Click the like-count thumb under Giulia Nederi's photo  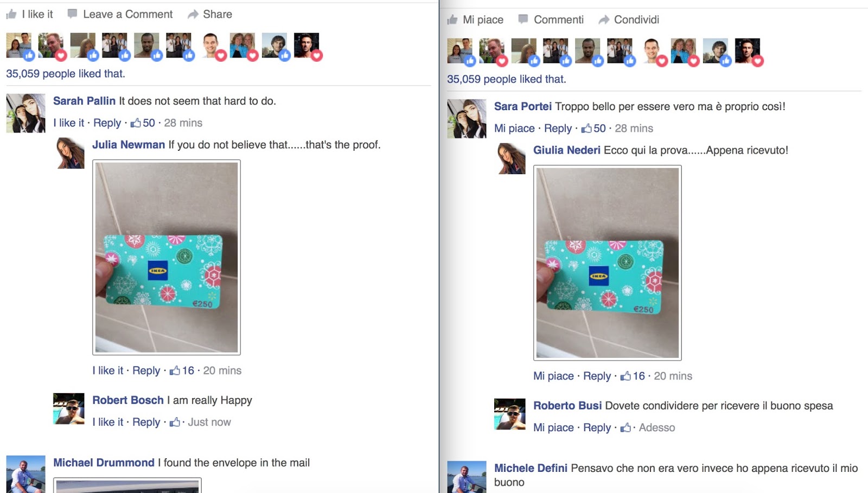626,376
